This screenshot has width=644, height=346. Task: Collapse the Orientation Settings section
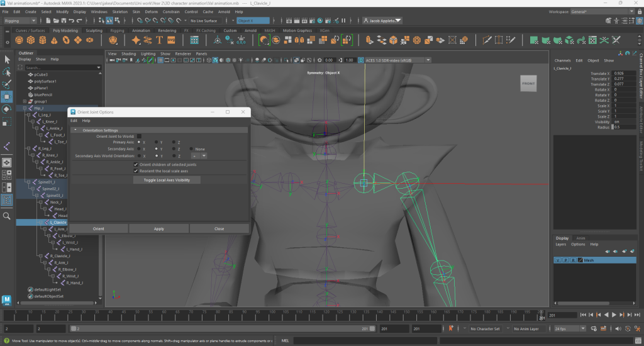click(76, 130)
